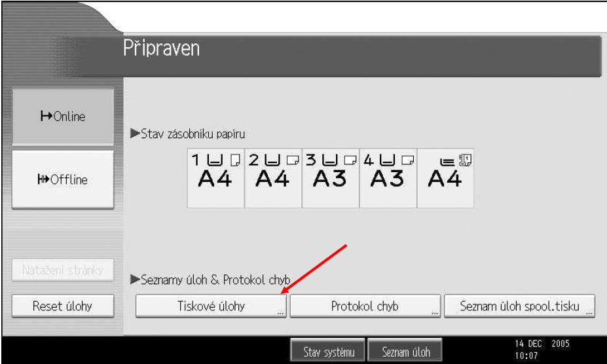Viewport: 607px width, 364px height.
Task: Open the Tiskové úlohy list
Action: tap(211, 306)
